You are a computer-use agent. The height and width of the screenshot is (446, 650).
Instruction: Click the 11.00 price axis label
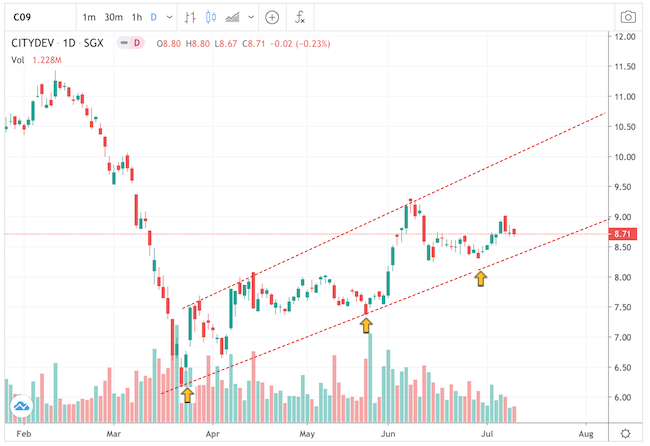(x=625, y=97)
